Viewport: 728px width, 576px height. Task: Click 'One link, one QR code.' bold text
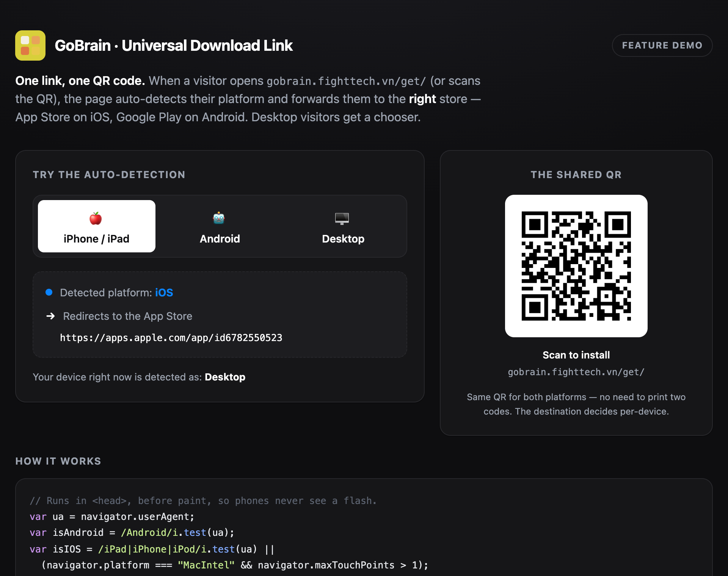click(x=80, y=81)
